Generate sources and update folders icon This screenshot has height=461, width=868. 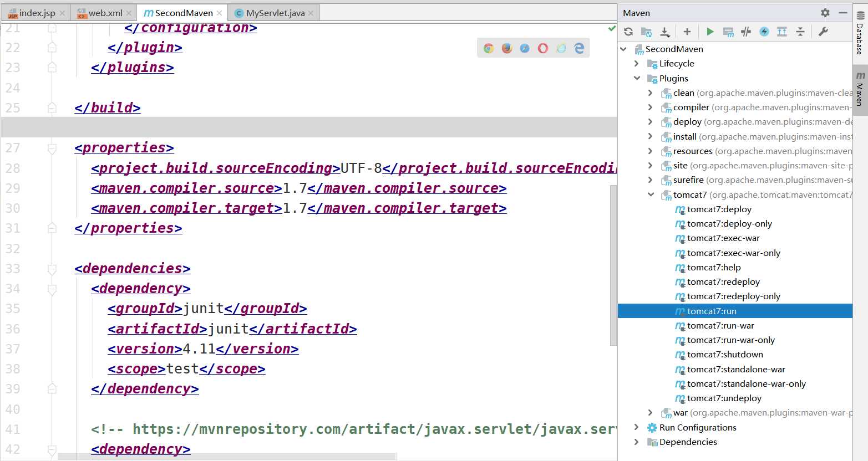[x=647, y=32]
